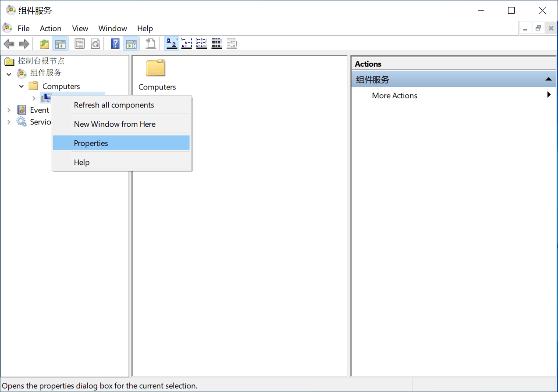Viewport: 558px width, 392px height.
Task: Switch to Detail view in toolbar
Action: click(217, 44)
